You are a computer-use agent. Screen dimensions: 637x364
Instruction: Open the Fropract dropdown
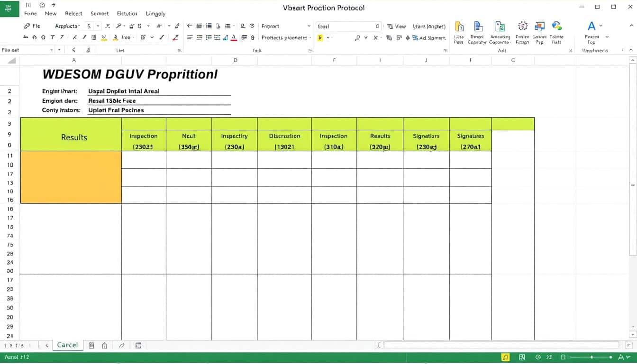pyautogui.click(x=286, y=26)
